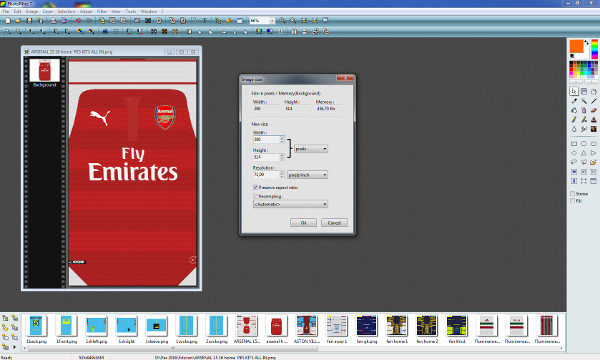Click the Zoom in magnifier icon
The image size is (600, 360).
pyautogui.click(x=282, y=21)
